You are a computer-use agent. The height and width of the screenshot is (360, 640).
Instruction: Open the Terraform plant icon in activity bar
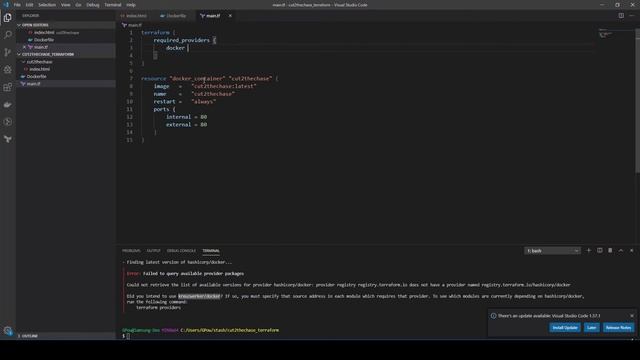click(8, 139)
